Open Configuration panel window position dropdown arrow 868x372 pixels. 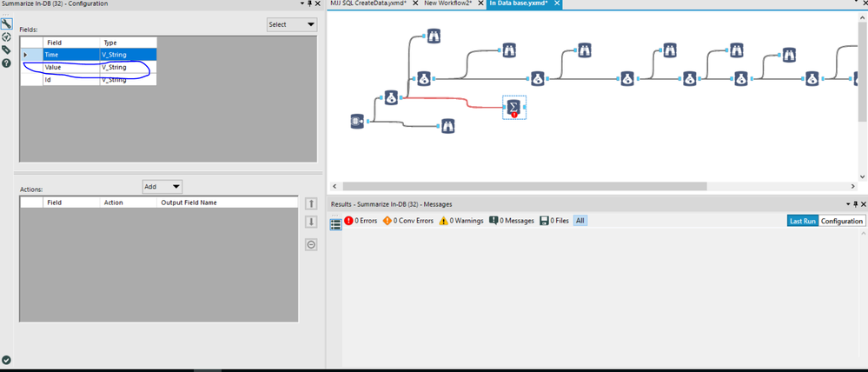coord(301,3)
